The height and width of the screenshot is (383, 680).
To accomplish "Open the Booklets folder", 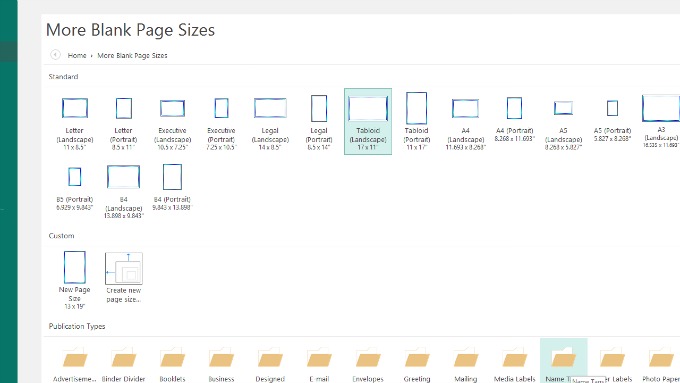I will (x=172, y=363).
